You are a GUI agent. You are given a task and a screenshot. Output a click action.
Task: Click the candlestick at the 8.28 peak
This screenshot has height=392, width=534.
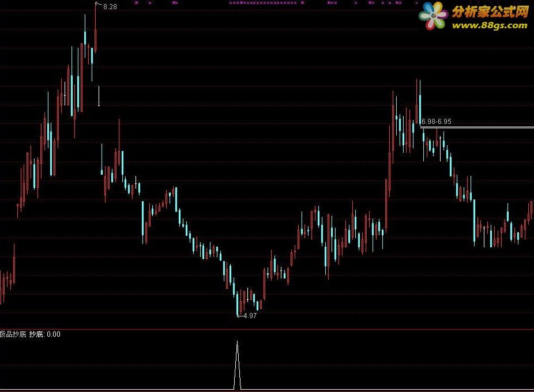(x=95, y=27)
